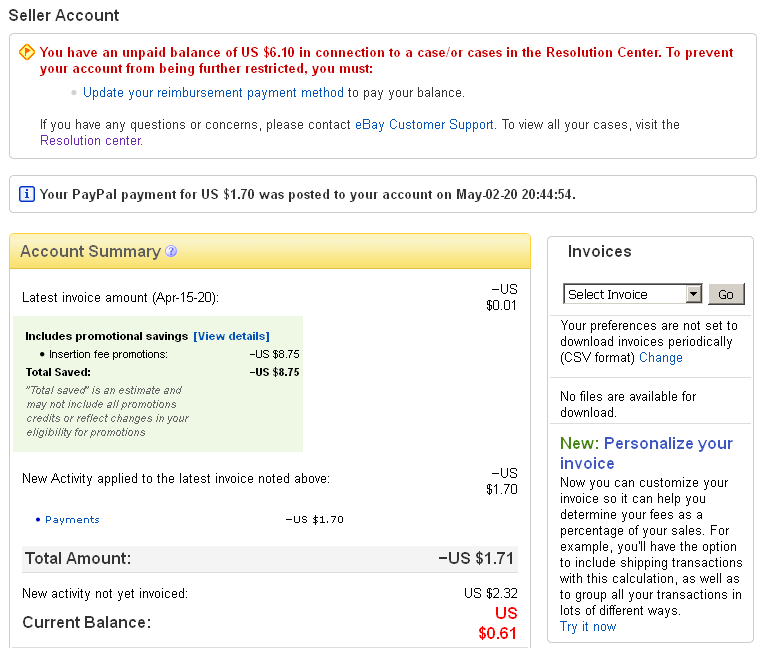Open Update your reimbursement payment method link
Viewport: 768px width, 648px height.
213,92
